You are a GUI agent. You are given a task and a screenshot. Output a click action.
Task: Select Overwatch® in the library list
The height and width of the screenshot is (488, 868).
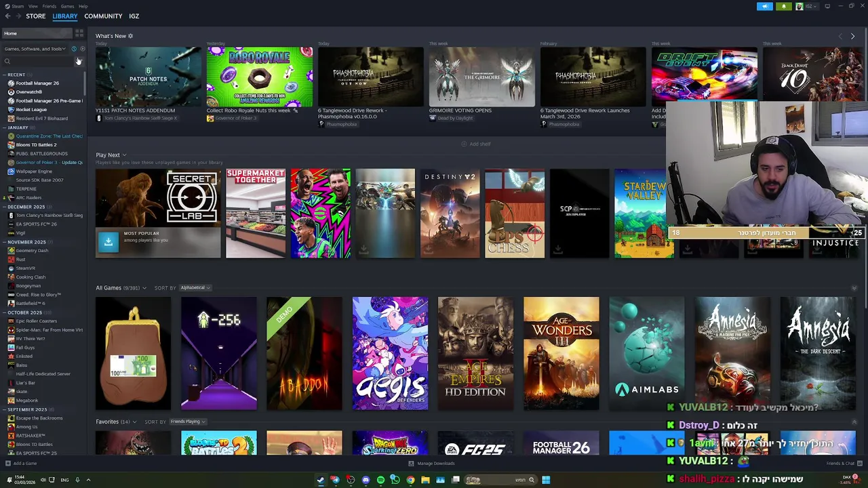[28, 92]
